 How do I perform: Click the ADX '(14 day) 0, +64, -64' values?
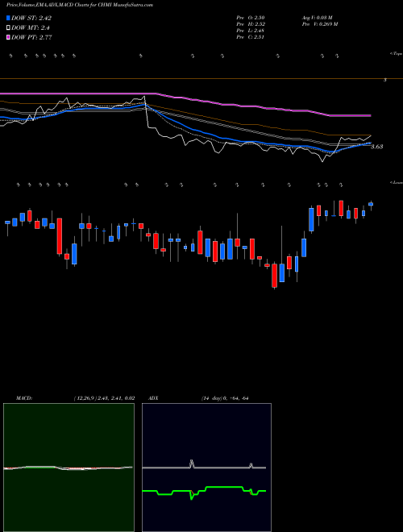coord(225,398)
